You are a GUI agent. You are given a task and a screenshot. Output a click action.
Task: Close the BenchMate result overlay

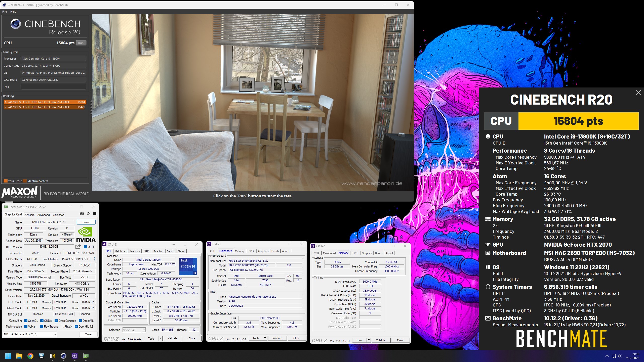[638, 93]
